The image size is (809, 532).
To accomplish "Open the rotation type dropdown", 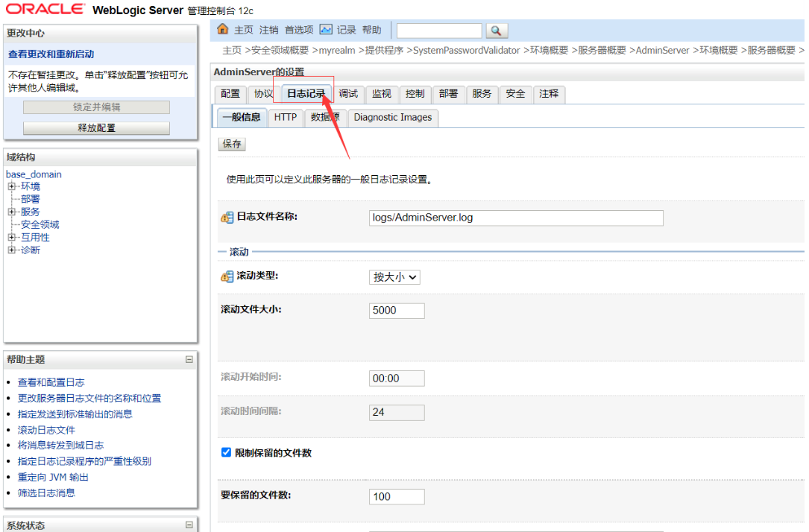I will 394,277.
